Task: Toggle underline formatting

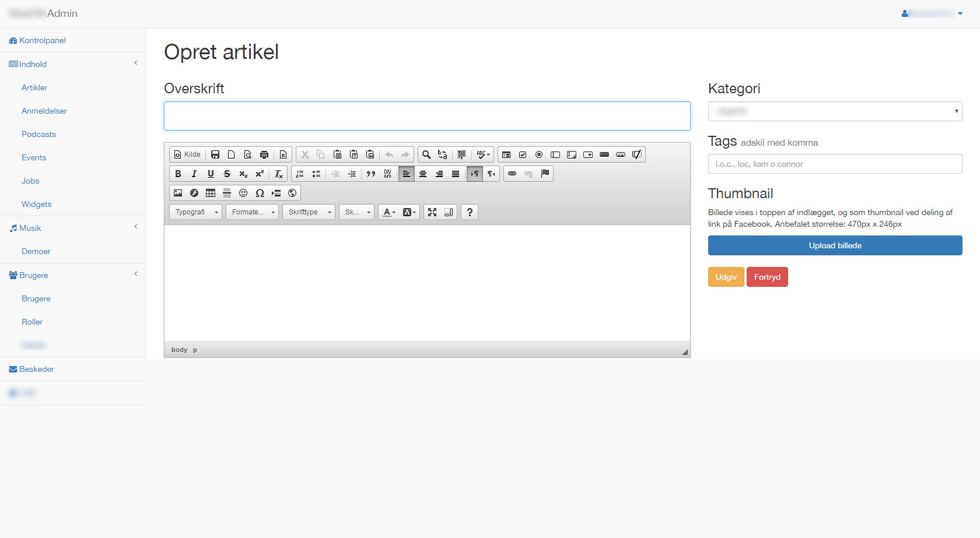Action: [211, 174]
